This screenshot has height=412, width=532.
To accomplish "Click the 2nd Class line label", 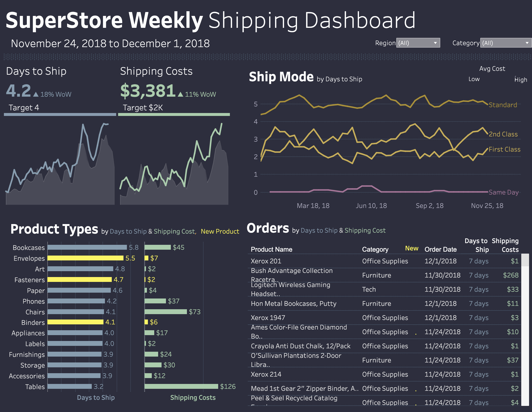I will (x=503, y=134).
